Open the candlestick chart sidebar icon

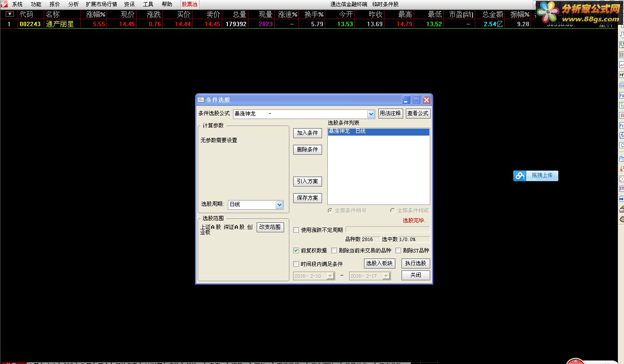621,75
